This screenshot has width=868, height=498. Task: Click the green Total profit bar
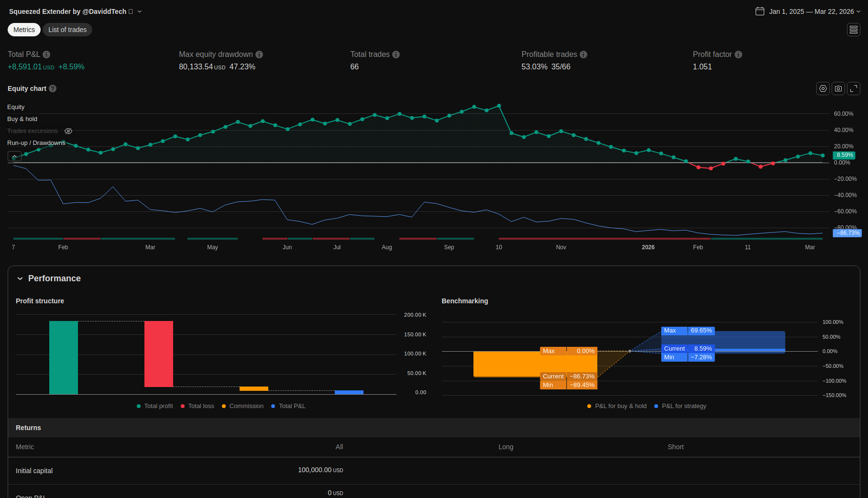[x=64, y=357]
